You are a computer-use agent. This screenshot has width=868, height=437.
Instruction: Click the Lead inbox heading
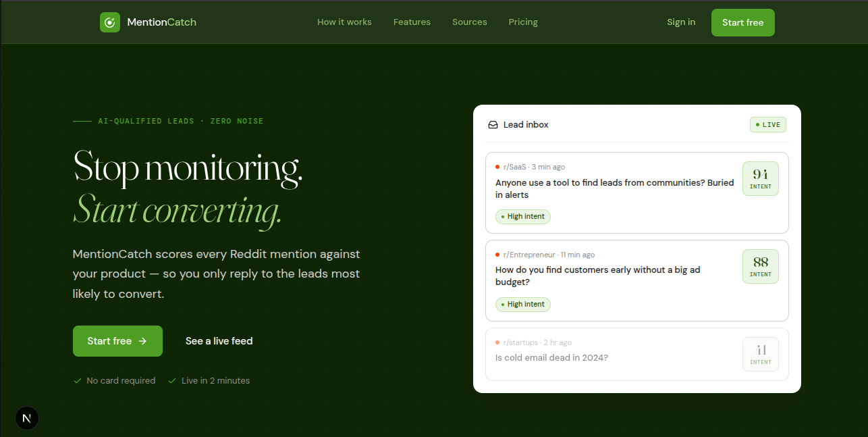526,125
